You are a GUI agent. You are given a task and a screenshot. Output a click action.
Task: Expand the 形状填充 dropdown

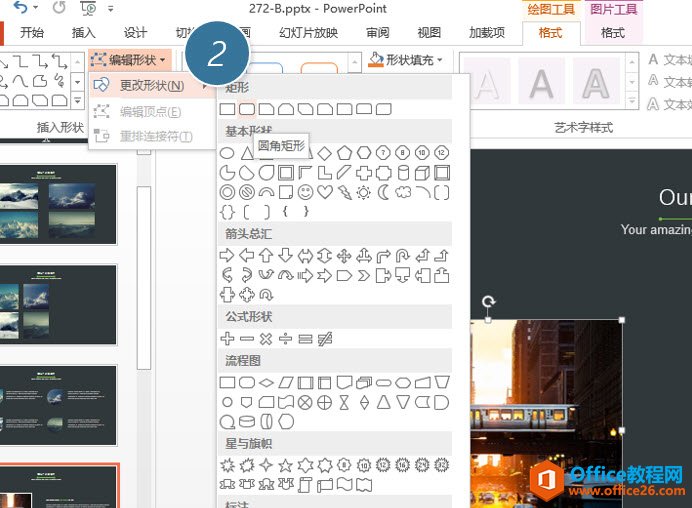point(406,60)
